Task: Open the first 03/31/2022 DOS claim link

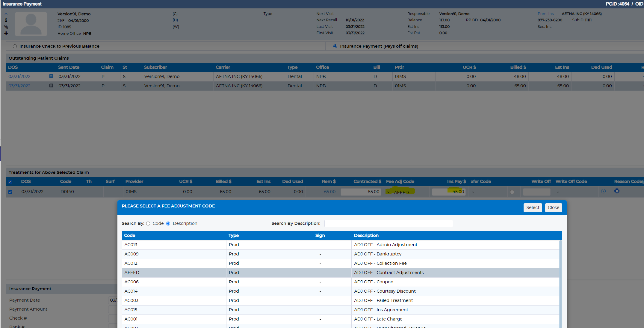Action: pyautogui.click(x=19, y=76)
